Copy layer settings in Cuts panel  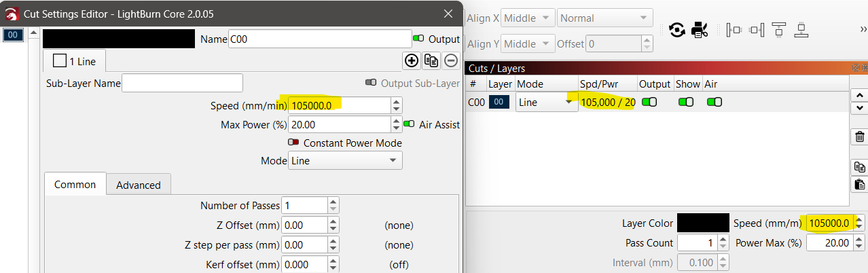point(859,167)
